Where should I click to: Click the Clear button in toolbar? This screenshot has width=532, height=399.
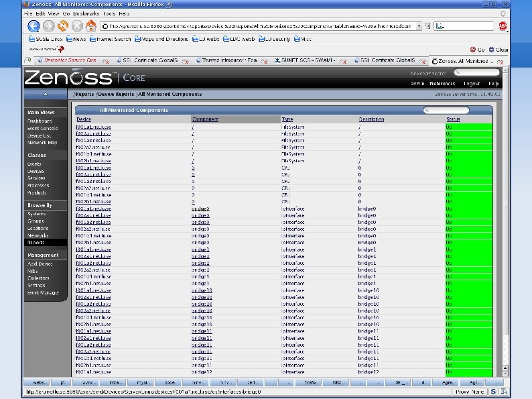pos(498,50)
